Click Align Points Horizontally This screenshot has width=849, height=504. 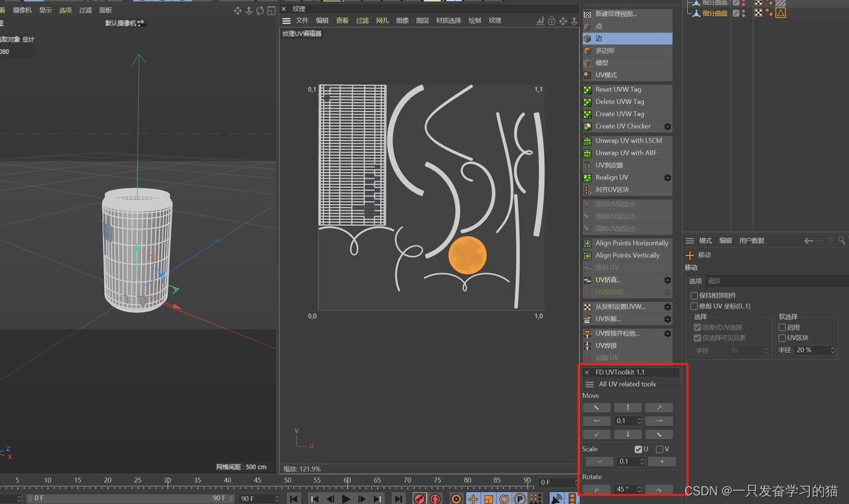click(x=627, y=243)
